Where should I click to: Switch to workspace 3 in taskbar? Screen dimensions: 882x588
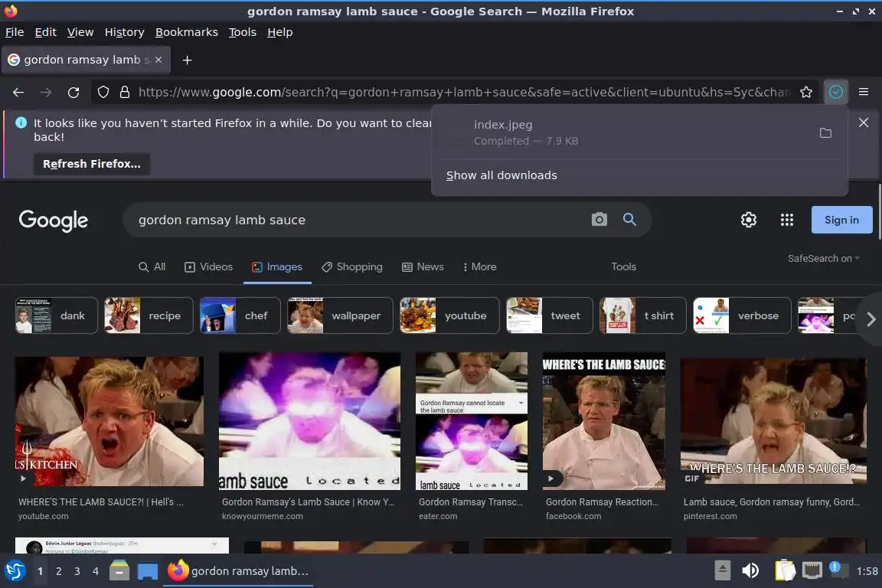(x=77, y=570)
